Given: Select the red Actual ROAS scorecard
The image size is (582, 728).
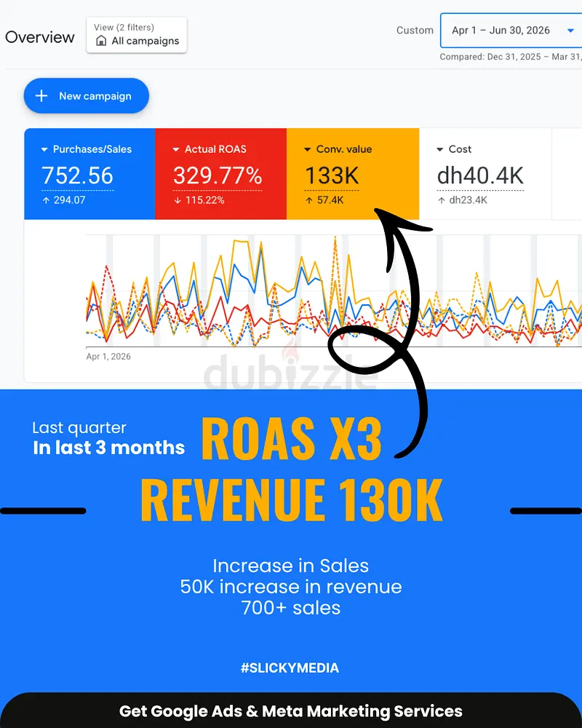Looking at the screenshot, I should [x=221, y=174].
